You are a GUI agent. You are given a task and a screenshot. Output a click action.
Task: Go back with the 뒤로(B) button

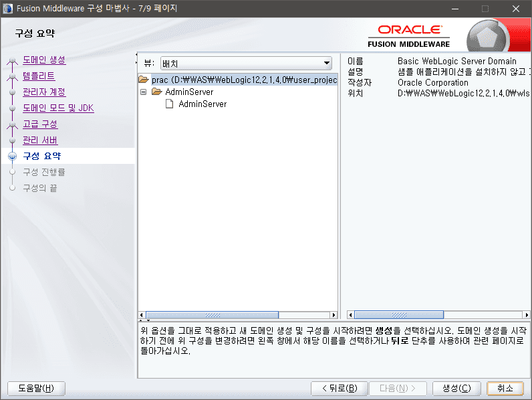[340, 389]
